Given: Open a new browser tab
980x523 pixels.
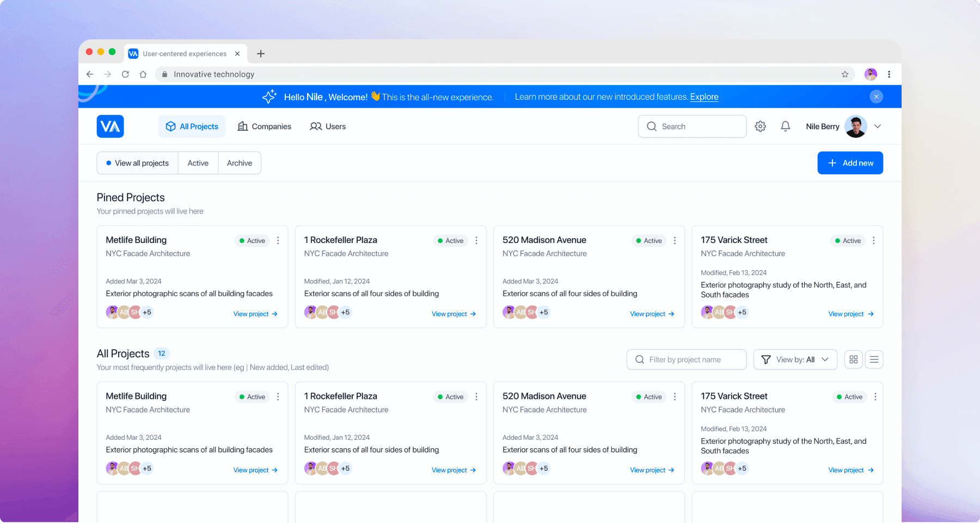Looking at the screenshot, I should click(261, 53).
